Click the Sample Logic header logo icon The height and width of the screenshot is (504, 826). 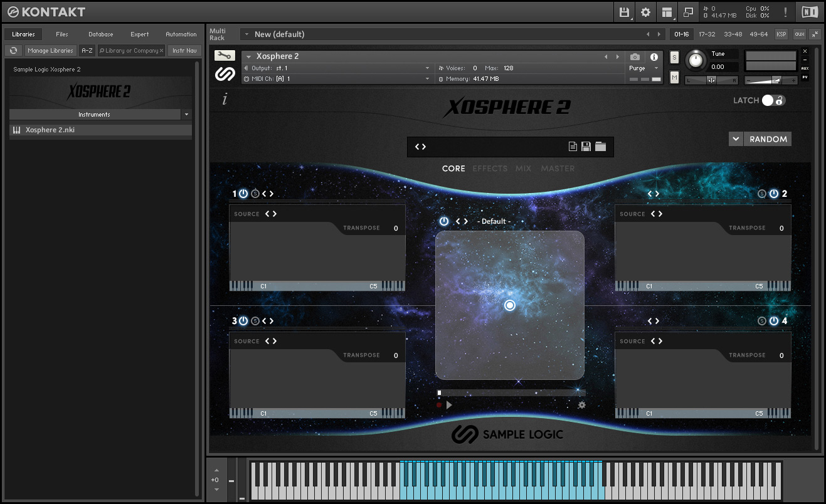pos(225,74)
